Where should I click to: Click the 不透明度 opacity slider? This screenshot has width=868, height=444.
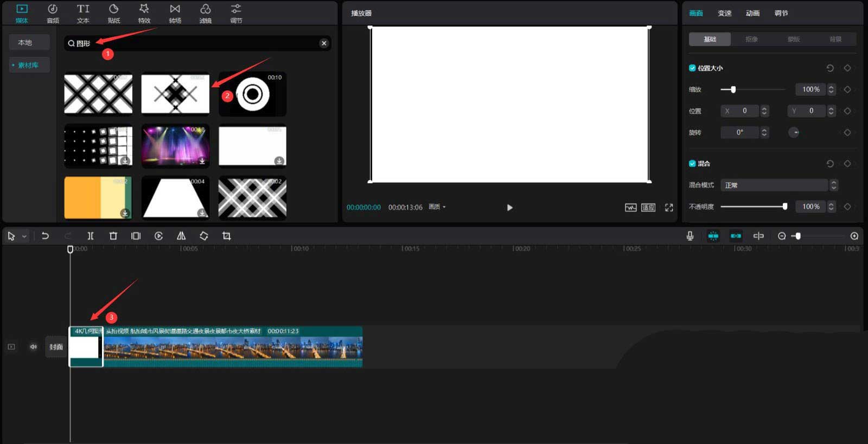point(753,207)
